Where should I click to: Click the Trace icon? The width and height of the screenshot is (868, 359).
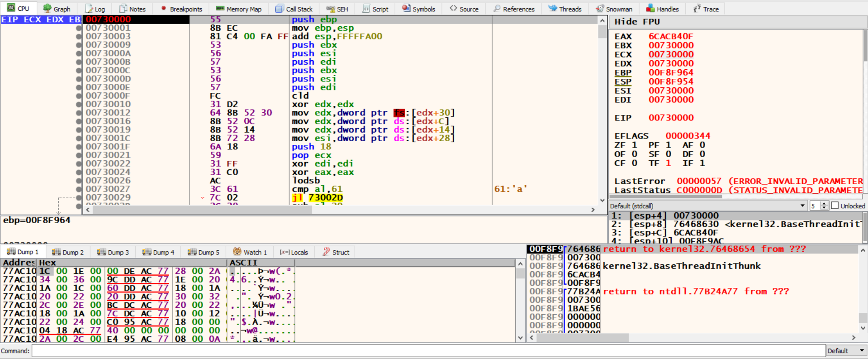click(697, 9)
